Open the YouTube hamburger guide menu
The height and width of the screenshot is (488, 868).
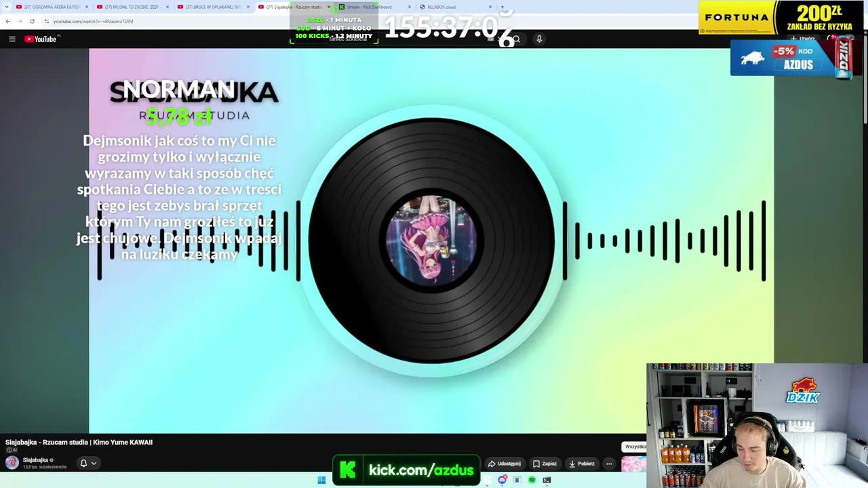pyautogui.click(x=12, y=39)
